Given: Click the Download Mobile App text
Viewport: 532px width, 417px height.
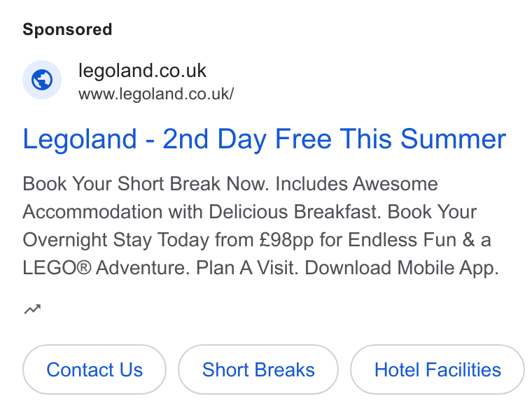Looking at the screenshot, I should coord(402,268).
